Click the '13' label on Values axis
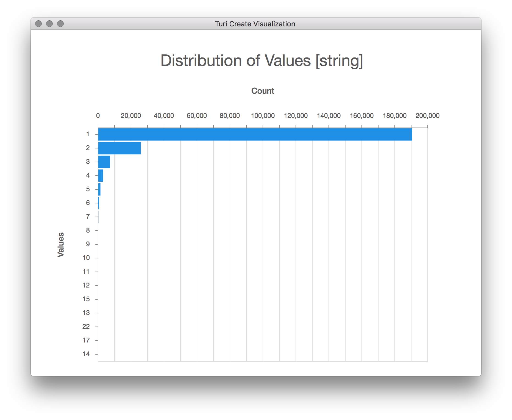Screen dimensions: 512x420 tap(86, 313)
